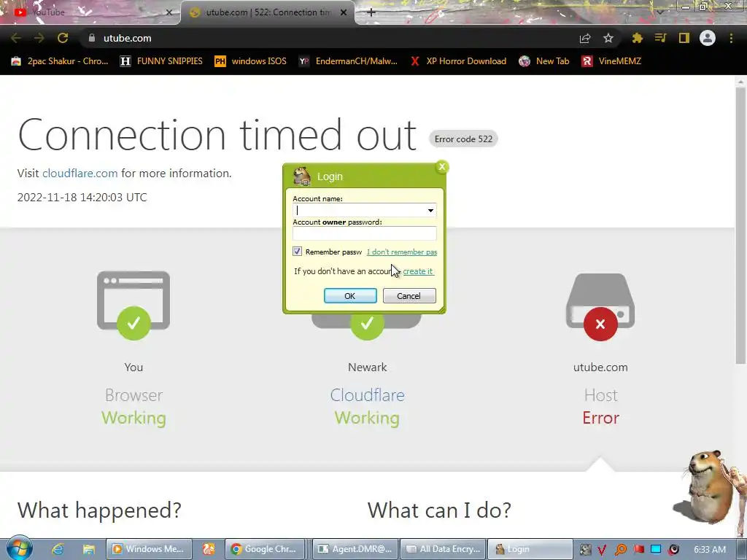Click the "What can I do?" heading
The image size is (747, 560).
click(x=439, y=510)
